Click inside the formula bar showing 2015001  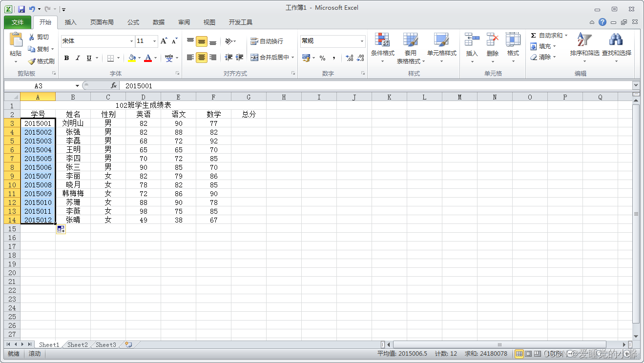click(375, 86)
